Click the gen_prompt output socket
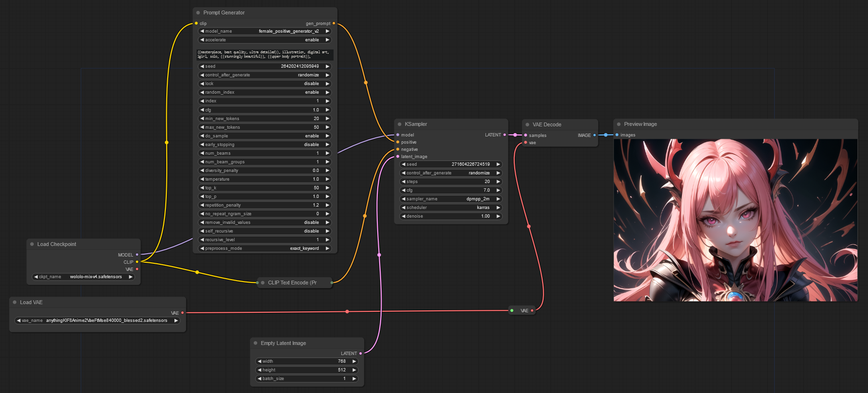This screenshot has width=868, height=393. tap(334, 23)
